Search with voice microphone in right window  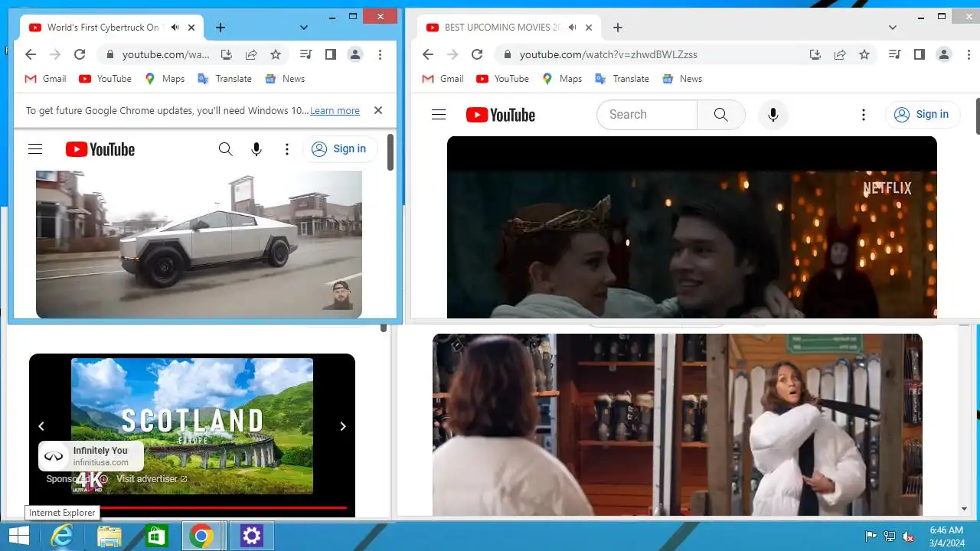pyautogui.click(x=773, y=115)
